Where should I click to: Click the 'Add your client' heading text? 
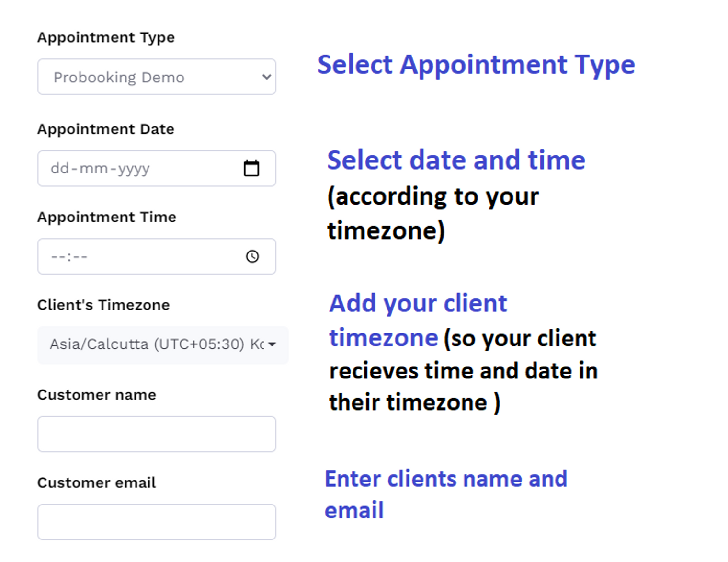click(418, 304)
